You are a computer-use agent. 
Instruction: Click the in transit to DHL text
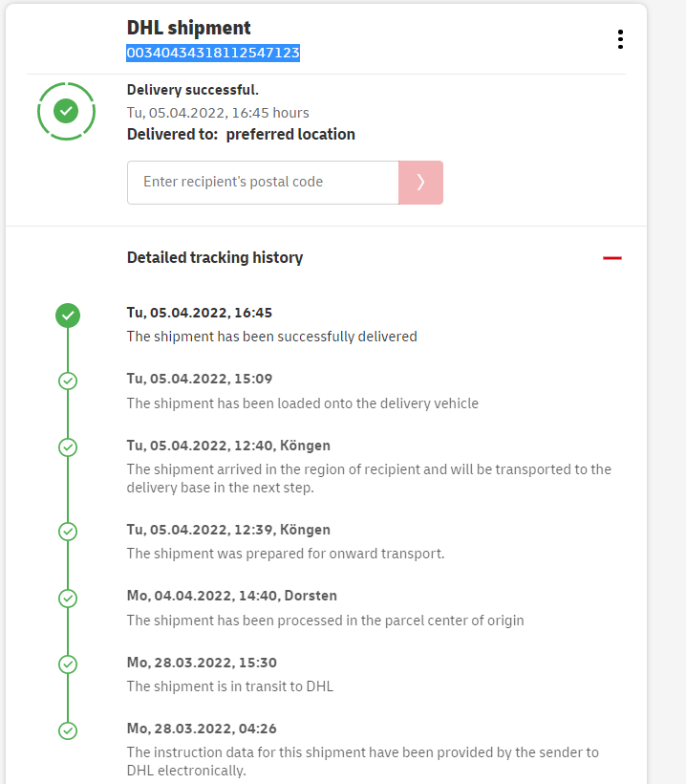(x=230, y=686)
